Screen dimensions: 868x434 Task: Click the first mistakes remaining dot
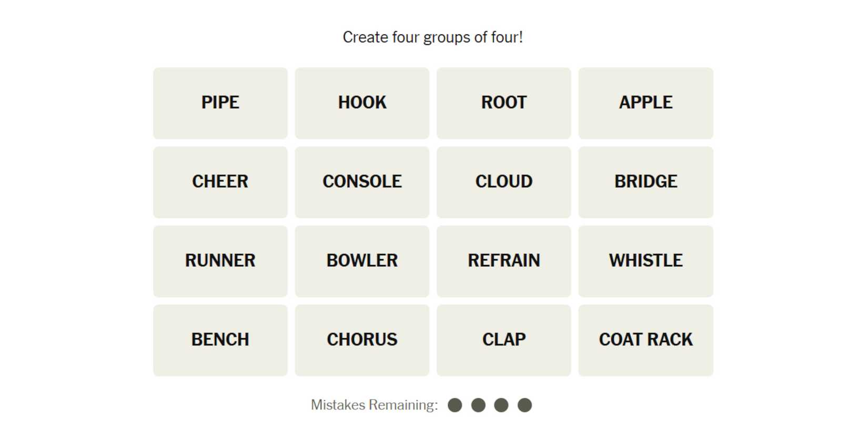(455, 405)
